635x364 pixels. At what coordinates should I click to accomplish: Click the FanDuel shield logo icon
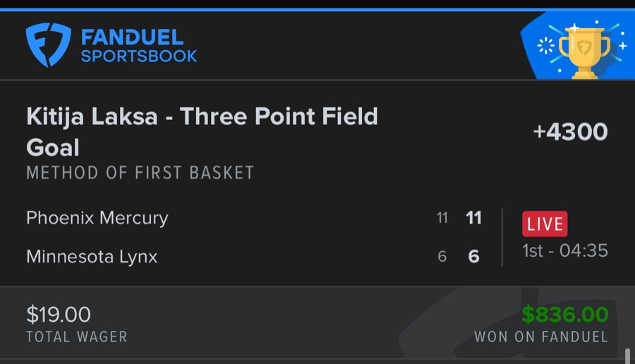point(48,44)
